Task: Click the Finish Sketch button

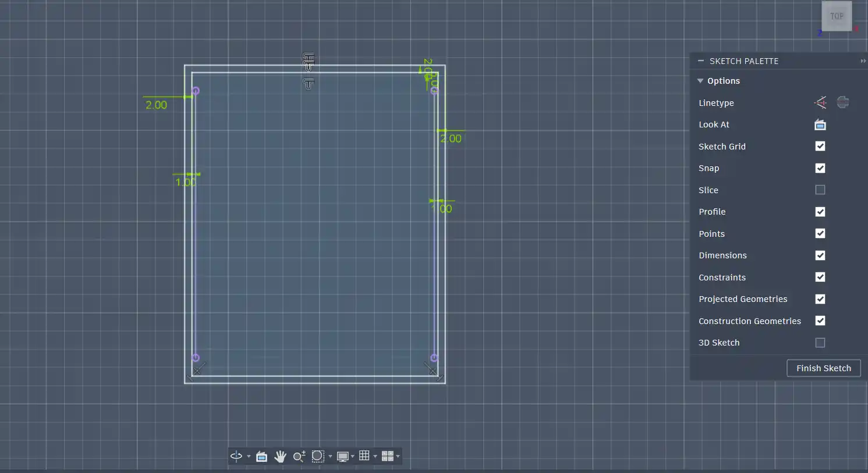Action: click(824, 368)
